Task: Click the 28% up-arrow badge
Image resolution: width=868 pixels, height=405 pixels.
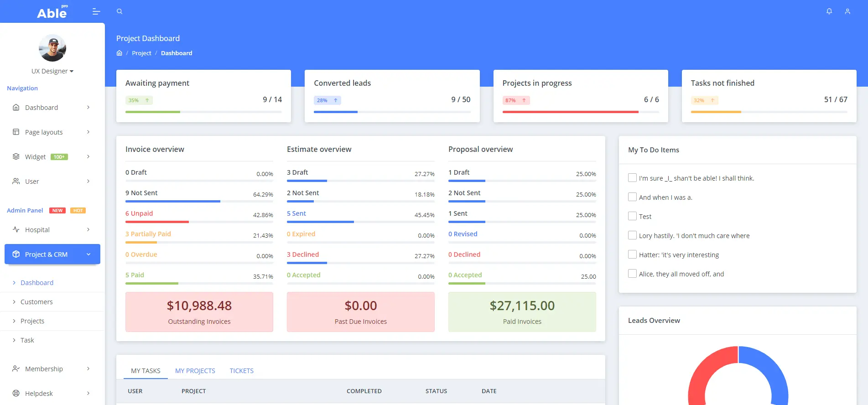Action: 327,100
